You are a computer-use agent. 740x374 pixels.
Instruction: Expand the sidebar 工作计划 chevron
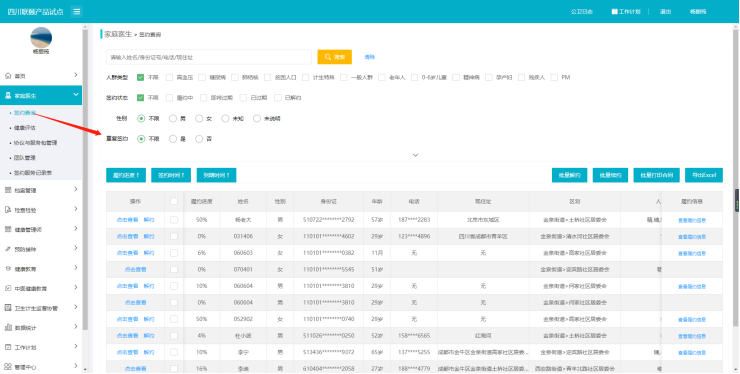coord(76,347)
